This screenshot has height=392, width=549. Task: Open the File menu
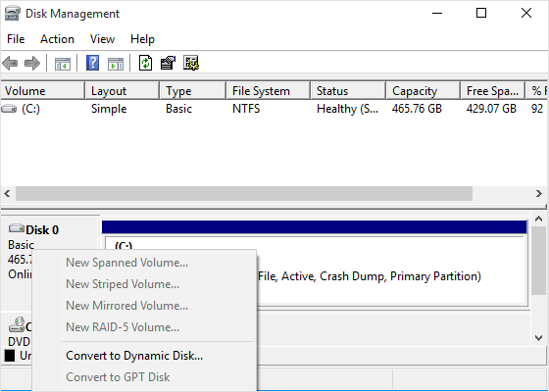(x=16, y=39)
